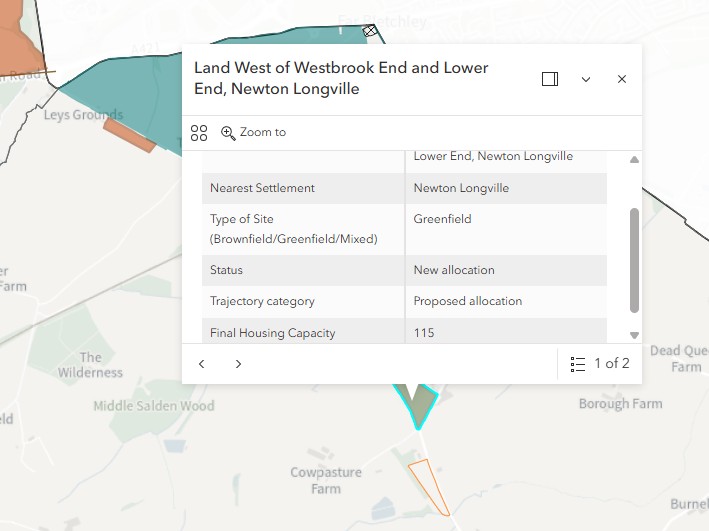This screenshot has width=709, height=531.
Task: Open the popup actions grid icon
Action: click(199, 133)
